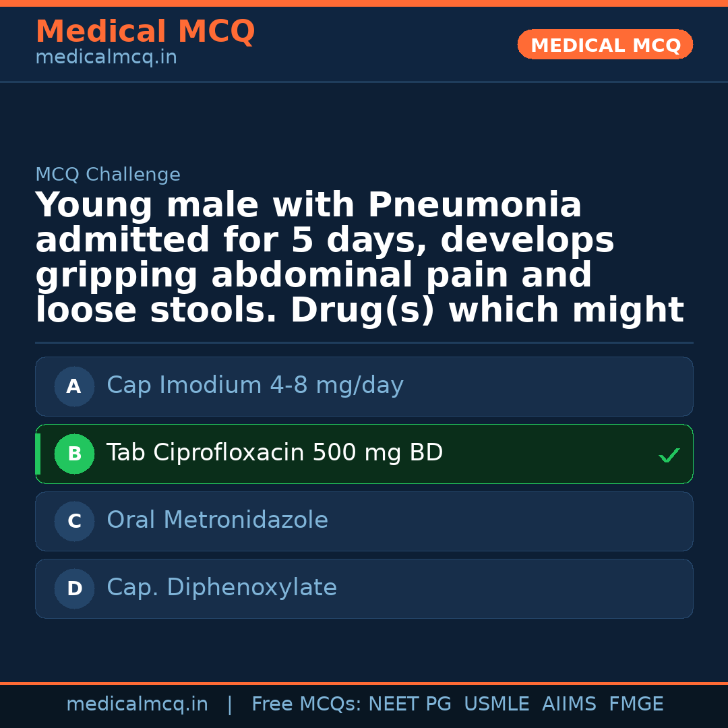Image resolution: width=728 pixels, height=728 pixels.
Task: Select the "Tab Ciprofloxacin 500 mg BD" answer text
Action: (x=274, y=453)
